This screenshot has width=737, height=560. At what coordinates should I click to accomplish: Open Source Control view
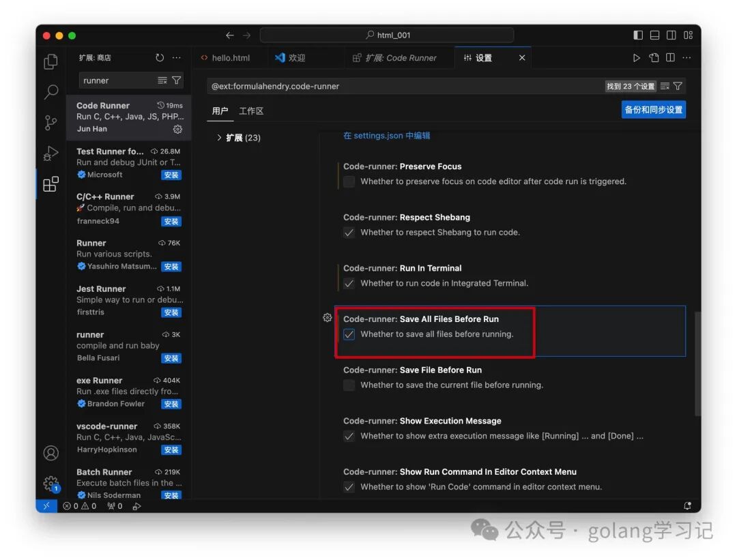pos(50,123)
